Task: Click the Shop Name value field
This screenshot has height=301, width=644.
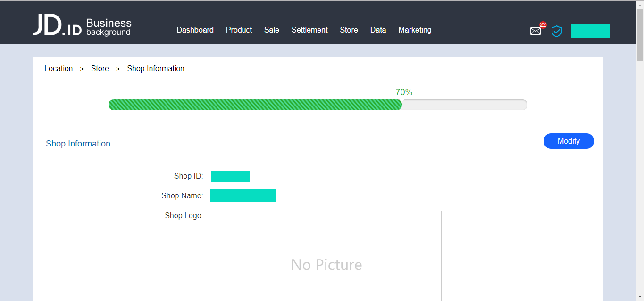Action: click(x=243, y=195)
